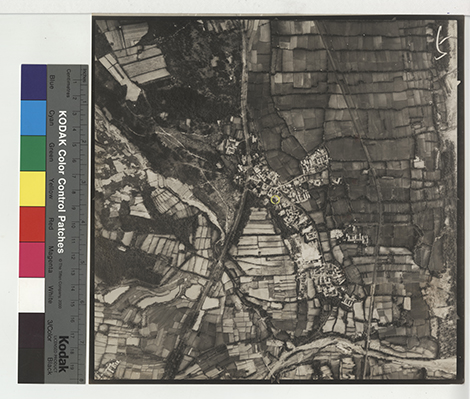
Task: Click the Yellow color patch
Action: 33,189
